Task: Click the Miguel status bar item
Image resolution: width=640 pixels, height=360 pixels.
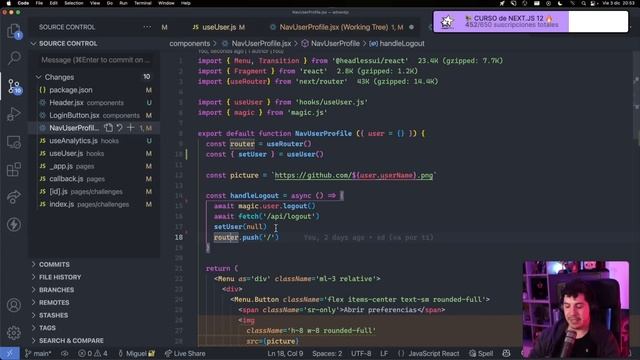Action: click(x=136, y=353)
